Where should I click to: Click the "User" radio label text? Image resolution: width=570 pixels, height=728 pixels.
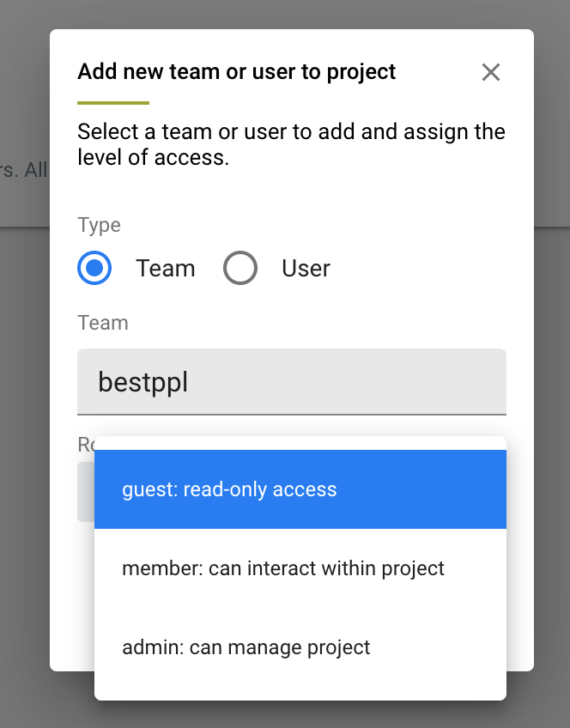point(306,269)
